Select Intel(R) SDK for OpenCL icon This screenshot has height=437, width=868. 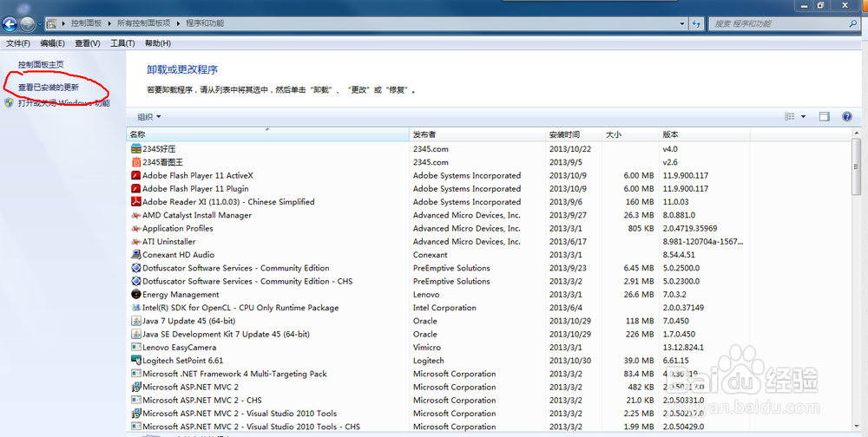(136, 308)
